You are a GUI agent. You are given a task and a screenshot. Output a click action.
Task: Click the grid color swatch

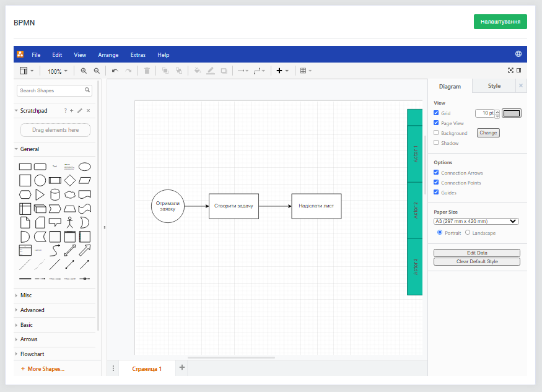(512, 113)
